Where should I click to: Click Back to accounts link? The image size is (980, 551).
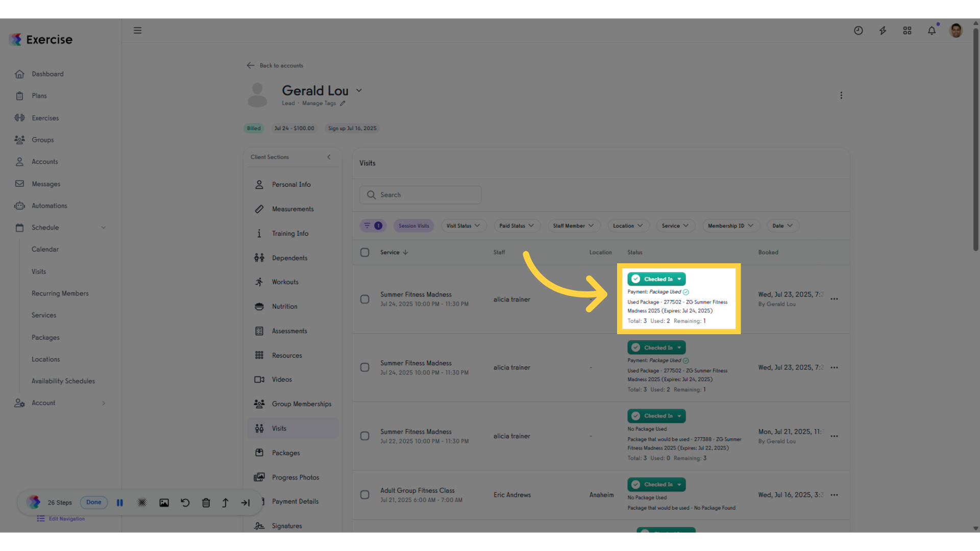point(275,65)
